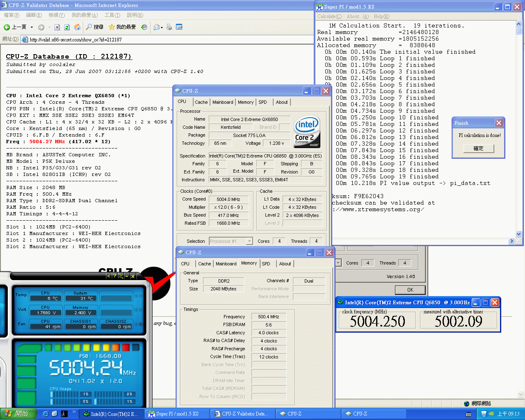The width and height of the screenshot is (525, 420).
Task: Open the Help(H) menu in Super PI
Action: click(381, 16)
